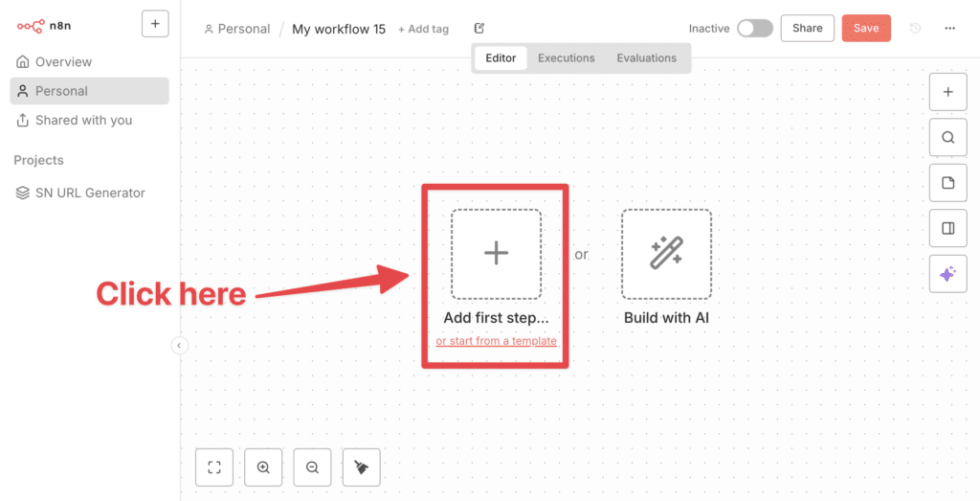
Task: Collapse the left sidebar arrow
Action: (179, 346)
